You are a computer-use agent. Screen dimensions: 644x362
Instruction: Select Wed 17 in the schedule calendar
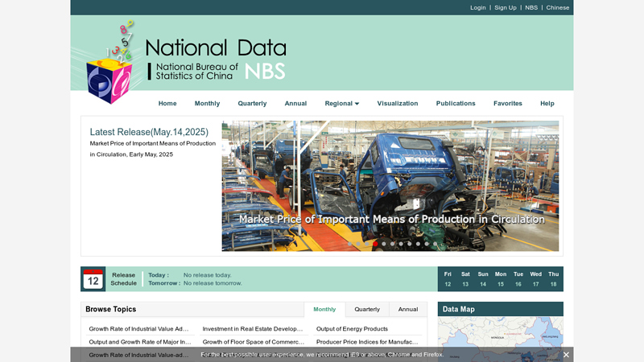click(535, 279)
